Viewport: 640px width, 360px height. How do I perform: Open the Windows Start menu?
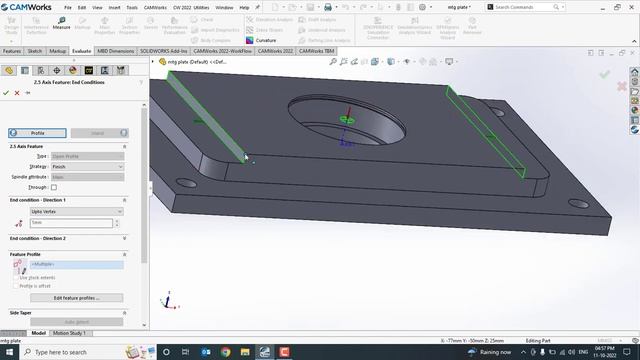tap(9, 352)
